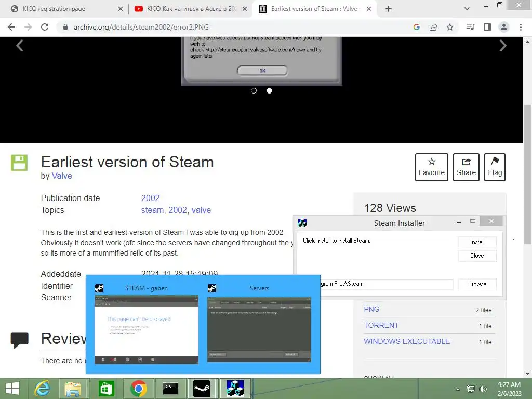Screen dimensions: 532x399
Task: Select the Servers window preview
Action: coord(259,324)
